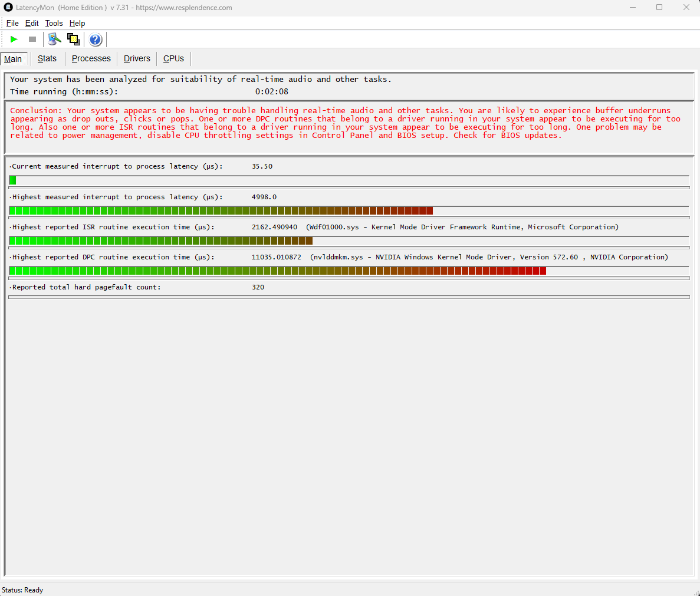Click the LatencyMon app icon in the title bar
Screen dimensions: 700x596
point(8,7)
